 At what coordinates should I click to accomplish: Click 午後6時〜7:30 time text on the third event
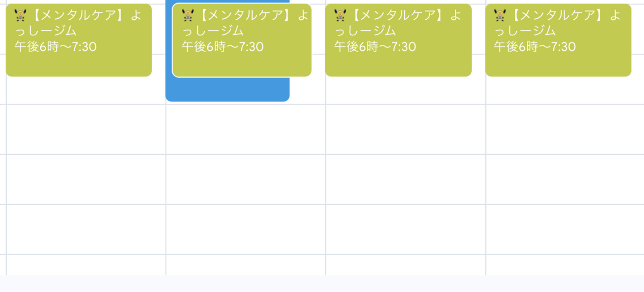point(375,47)
